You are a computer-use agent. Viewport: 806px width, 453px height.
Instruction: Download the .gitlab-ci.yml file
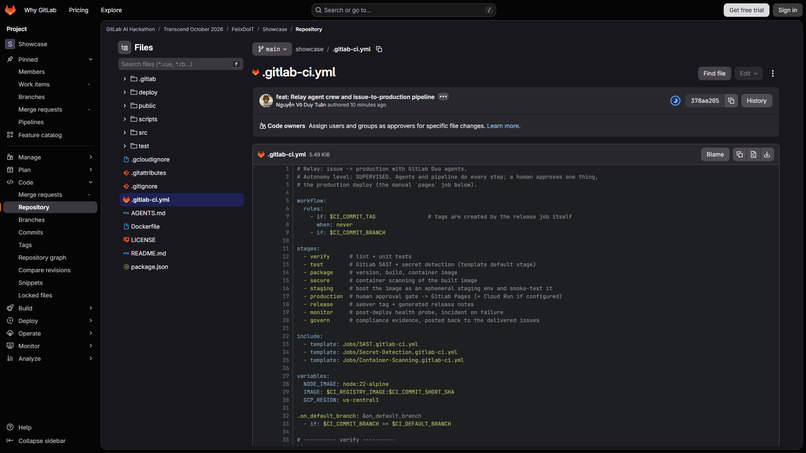(x=767, y=154)
